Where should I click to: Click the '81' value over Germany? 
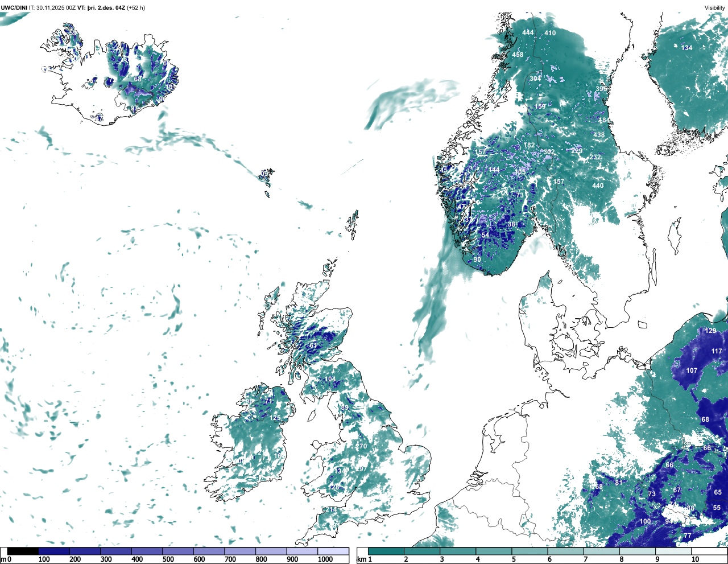(x=619, y=483)
